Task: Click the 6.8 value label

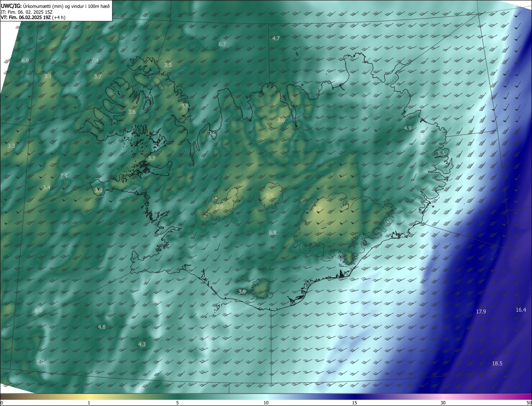Action: [x=273, y=232]
